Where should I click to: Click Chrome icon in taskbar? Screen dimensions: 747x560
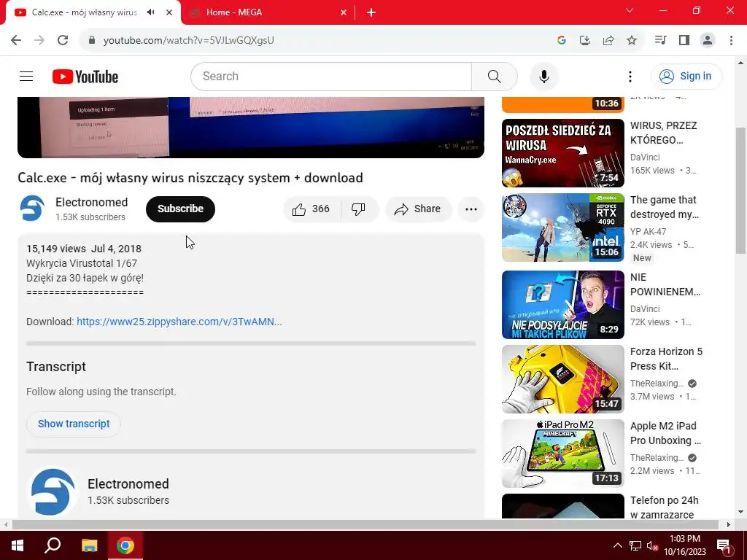[125, 545]
